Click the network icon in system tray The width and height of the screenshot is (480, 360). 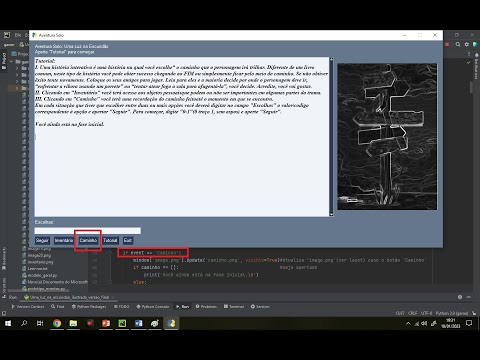pos(417,323)
